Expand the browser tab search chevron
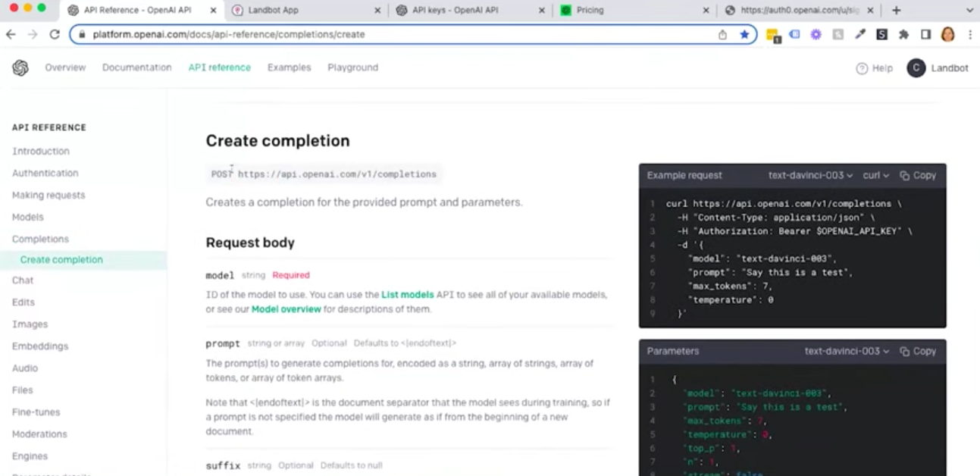 coord(969,11)
